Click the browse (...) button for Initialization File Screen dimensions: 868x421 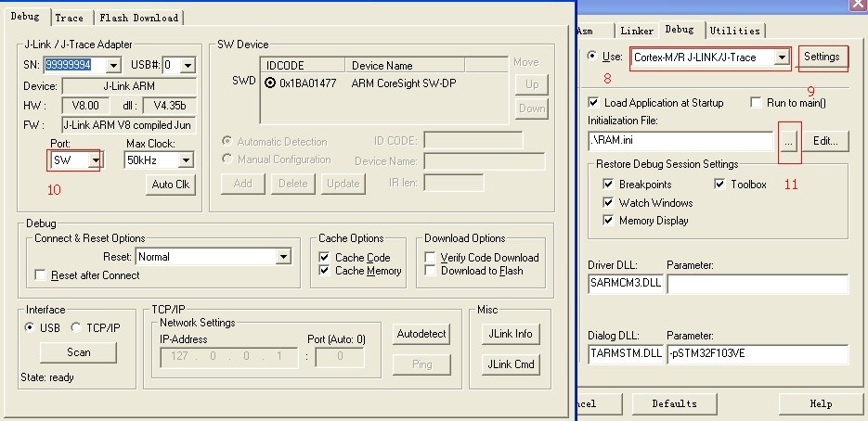789,142
